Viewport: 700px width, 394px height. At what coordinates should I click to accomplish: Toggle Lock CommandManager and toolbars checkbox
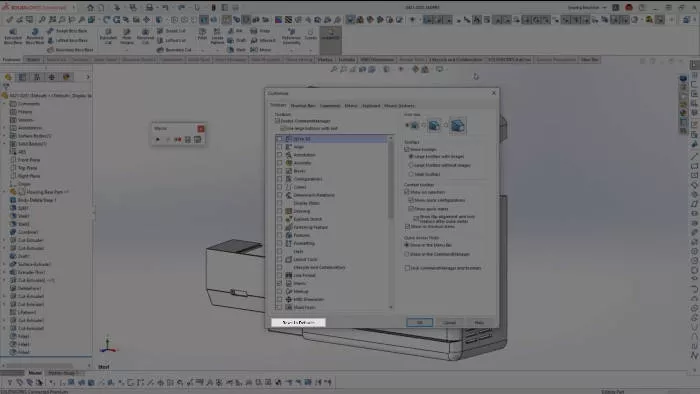point(407,268)
